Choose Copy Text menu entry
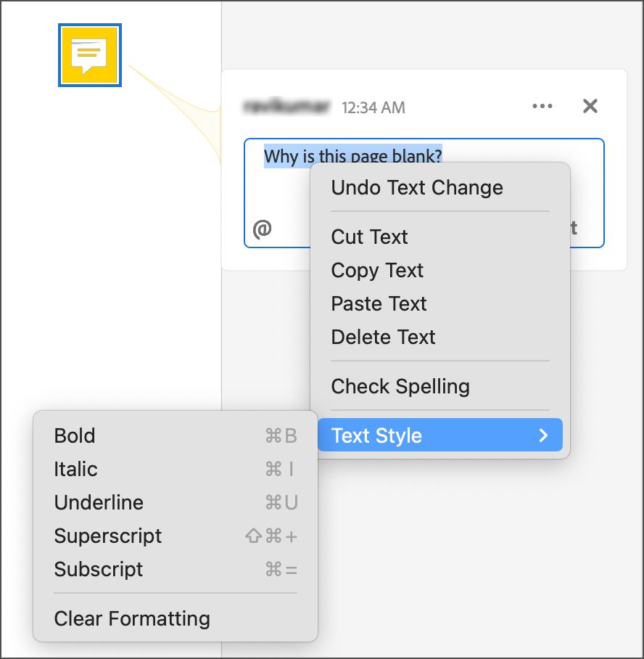The height and width of the screenshot is (659, 644). click(x=377, y=271)
